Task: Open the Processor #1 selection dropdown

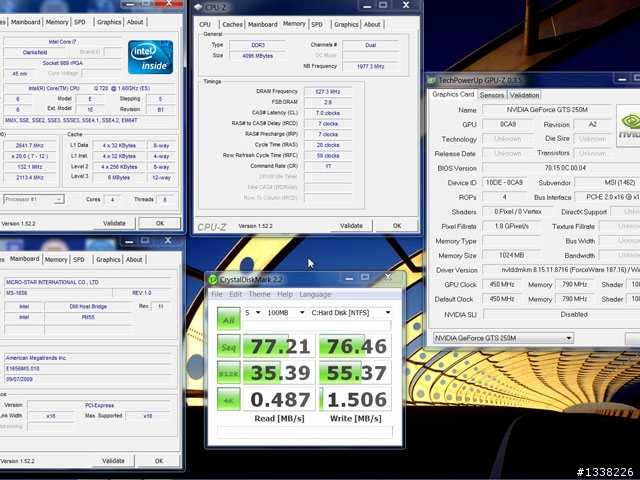Action: click(34, 199)
